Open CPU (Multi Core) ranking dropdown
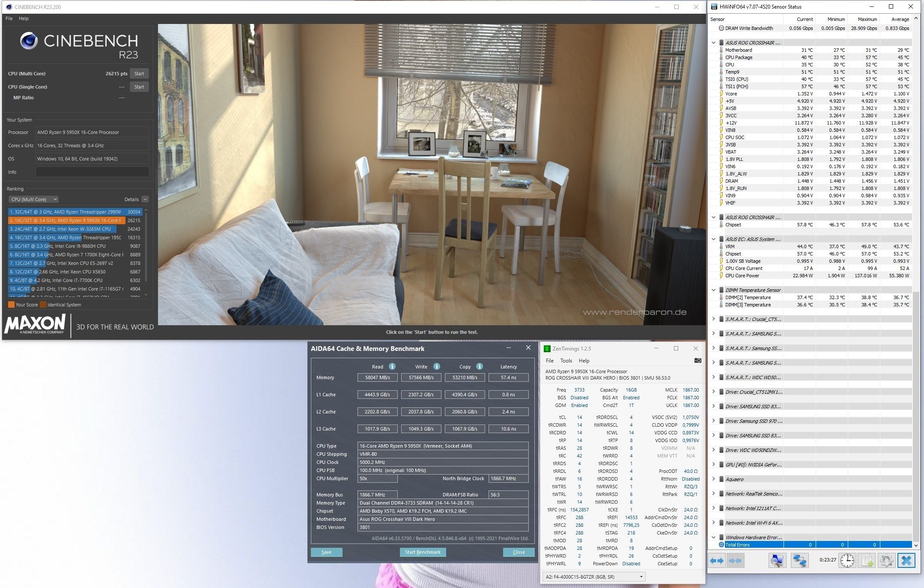Screen dimensions: 924x588 tap(33, 199)
